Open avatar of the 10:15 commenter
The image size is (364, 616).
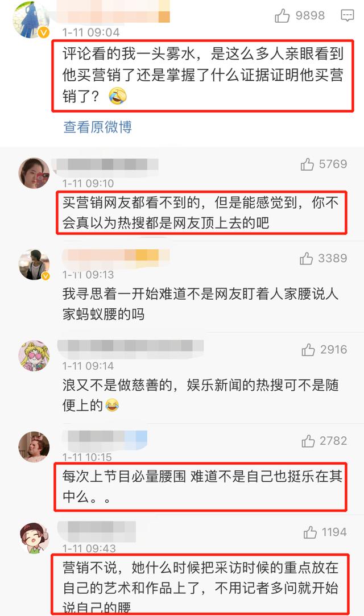(34, 447)
